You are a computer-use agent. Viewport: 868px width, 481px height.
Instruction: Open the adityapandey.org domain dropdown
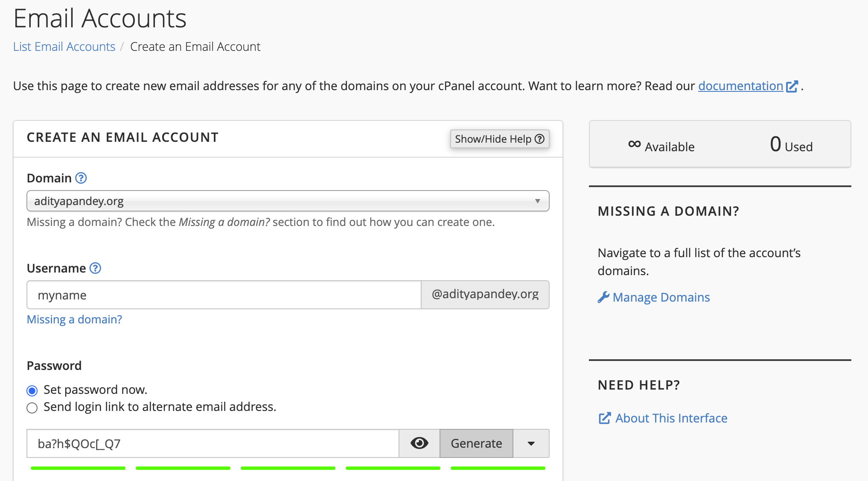pyautogui.click(x=288, y=201)
